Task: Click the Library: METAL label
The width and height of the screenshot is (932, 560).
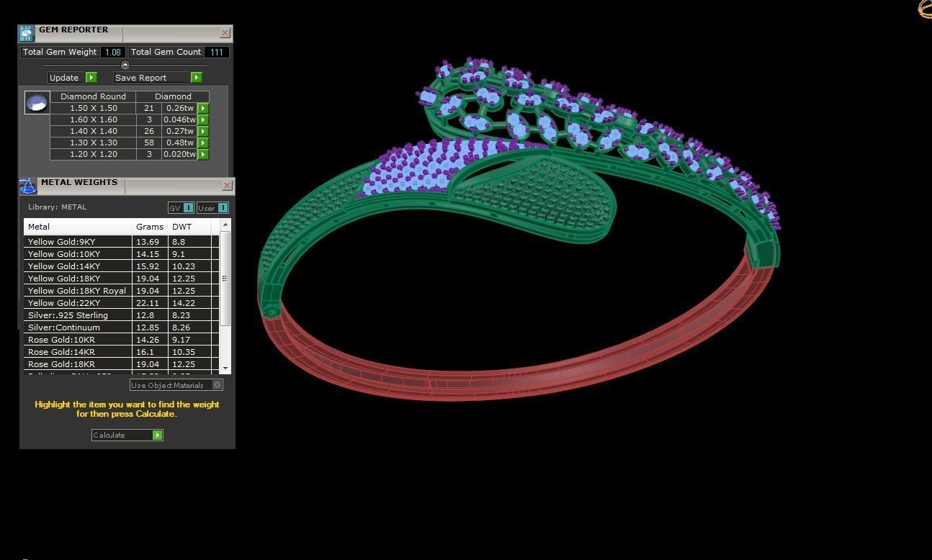Action: (58, 207)
